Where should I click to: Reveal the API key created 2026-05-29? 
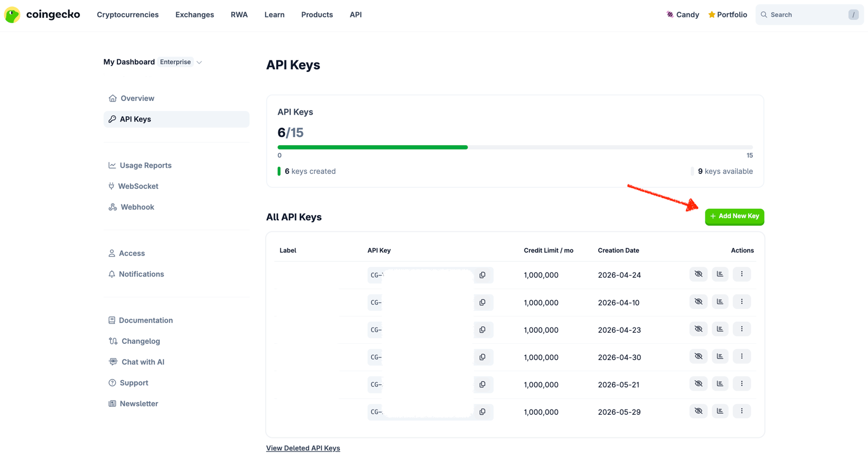point(699,411)
